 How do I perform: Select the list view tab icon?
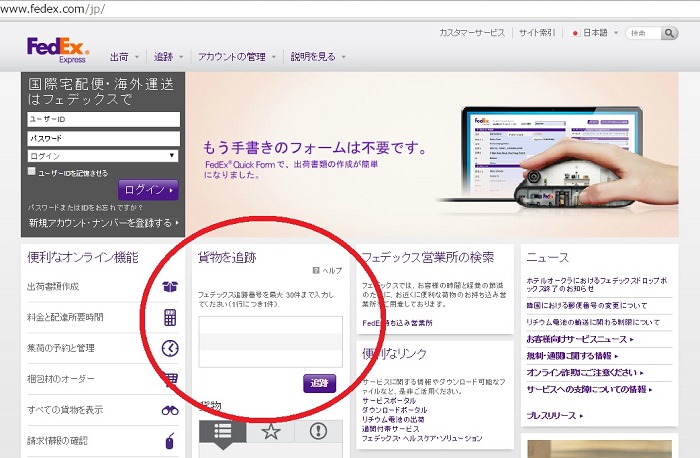point(222,431)
